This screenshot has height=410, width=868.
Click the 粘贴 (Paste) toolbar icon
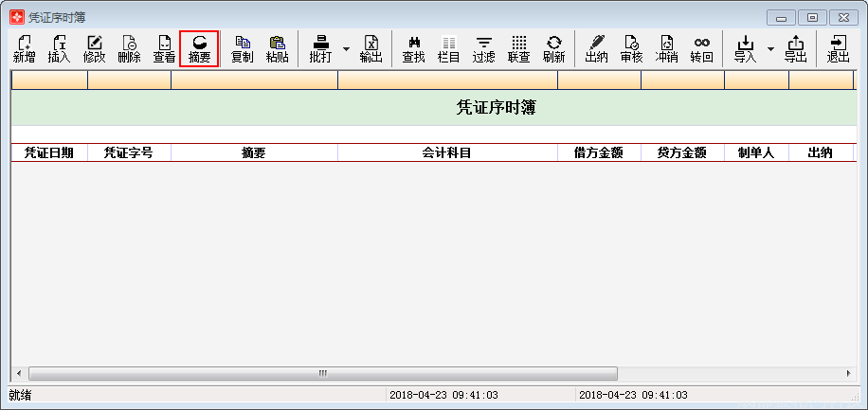[277, 48]
